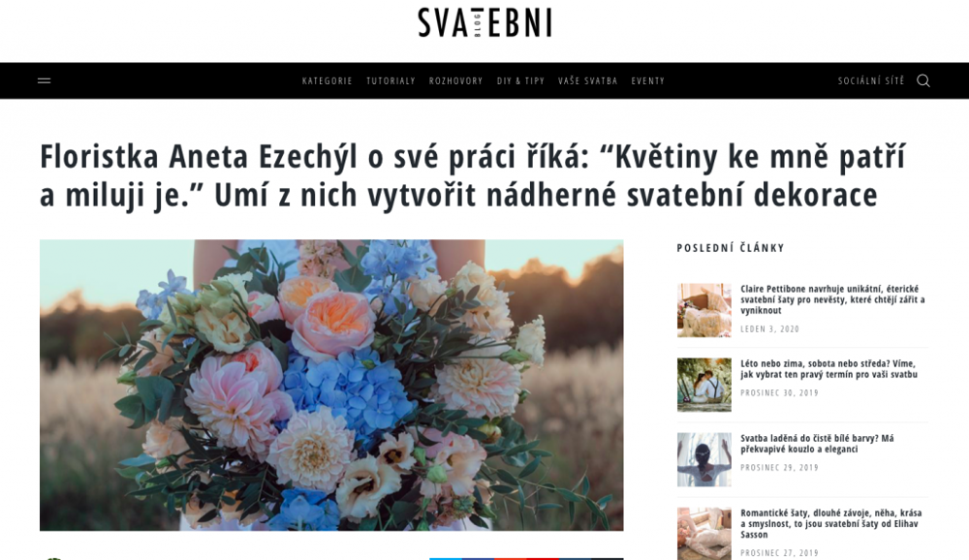Expand Sociální sítě dropdown
Viewport: 969px width, 560px height.
pyautogui.click(x=871, y=81)
